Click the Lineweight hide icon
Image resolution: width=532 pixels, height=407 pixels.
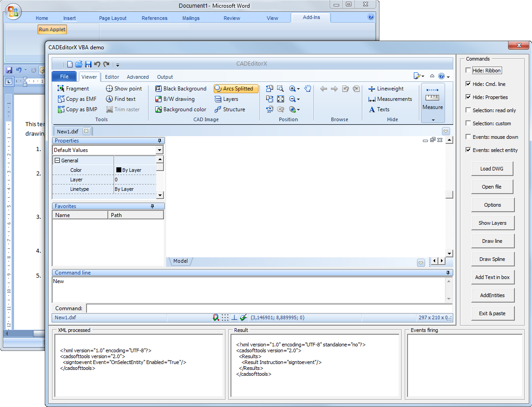click(x=372, y=89)
